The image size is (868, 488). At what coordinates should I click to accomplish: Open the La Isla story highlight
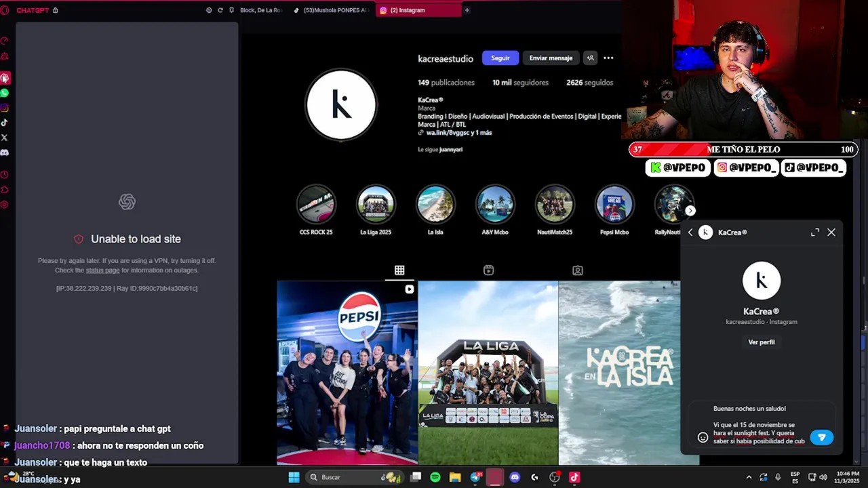435,204
